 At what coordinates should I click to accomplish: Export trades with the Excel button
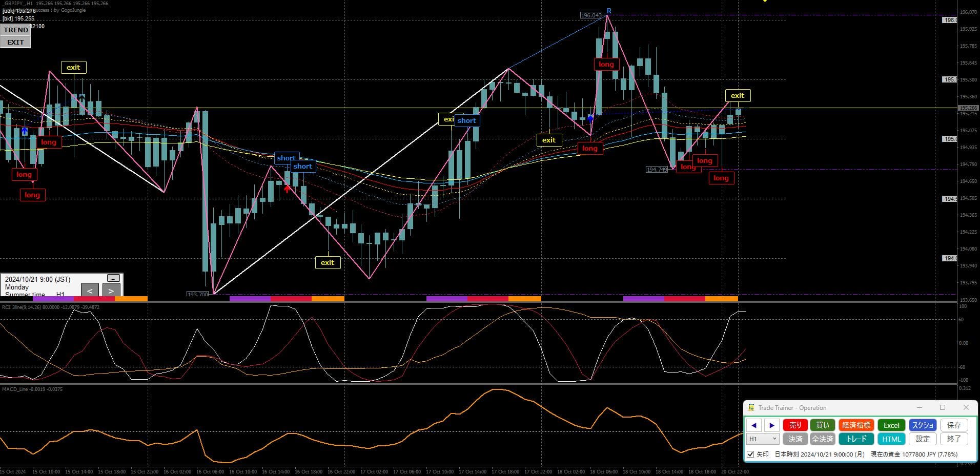pos(891,425)
